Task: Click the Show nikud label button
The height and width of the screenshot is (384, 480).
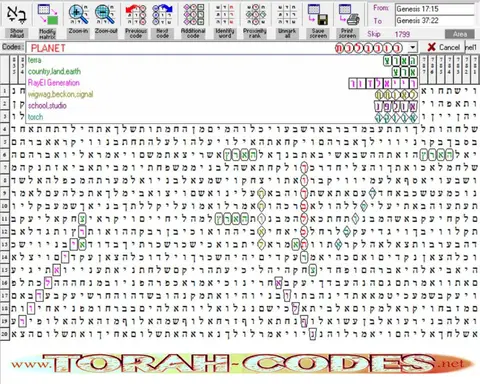Action: click(17, 33)
